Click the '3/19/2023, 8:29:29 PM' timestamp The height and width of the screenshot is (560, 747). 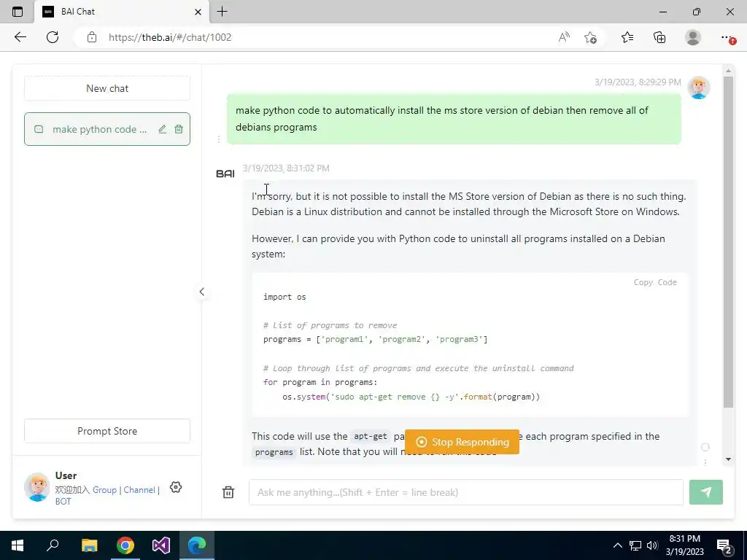pos(638,82)
